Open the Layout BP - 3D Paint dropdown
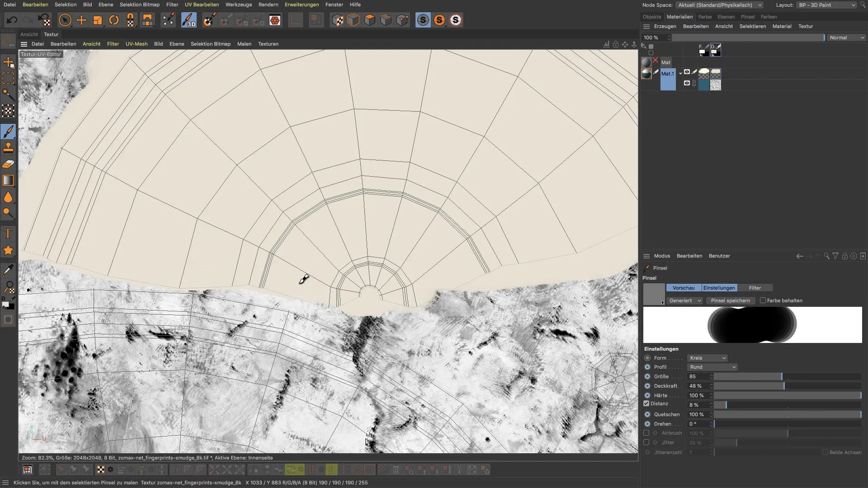The image size is (868, 488). 826,5
